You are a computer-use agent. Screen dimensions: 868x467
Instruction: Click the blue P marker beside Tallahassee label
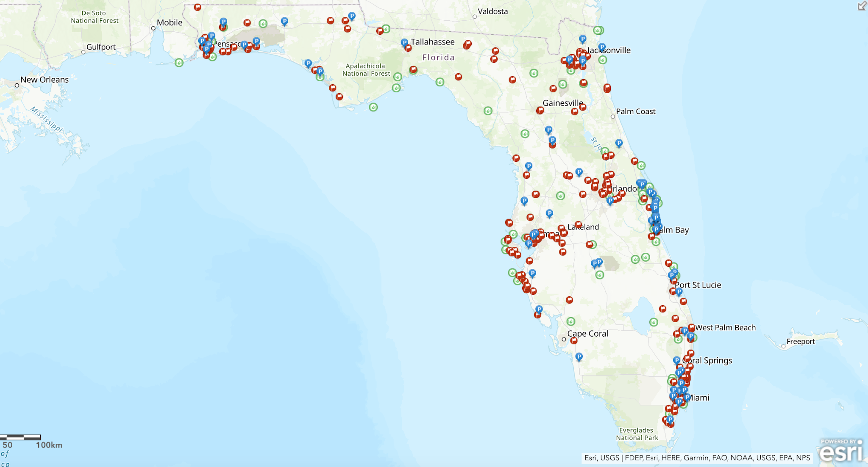click(404, 42)
